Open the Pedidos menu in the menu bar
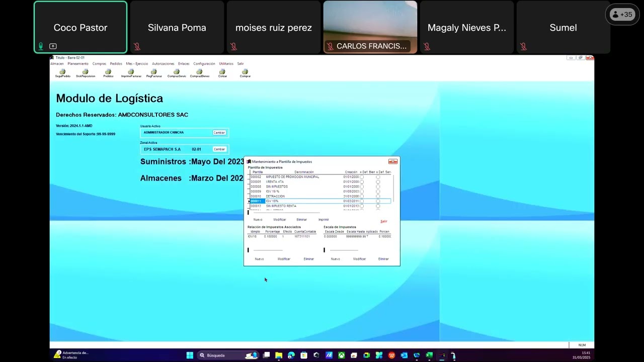Screen dimensions: 644x362 (x=116, y=64)
